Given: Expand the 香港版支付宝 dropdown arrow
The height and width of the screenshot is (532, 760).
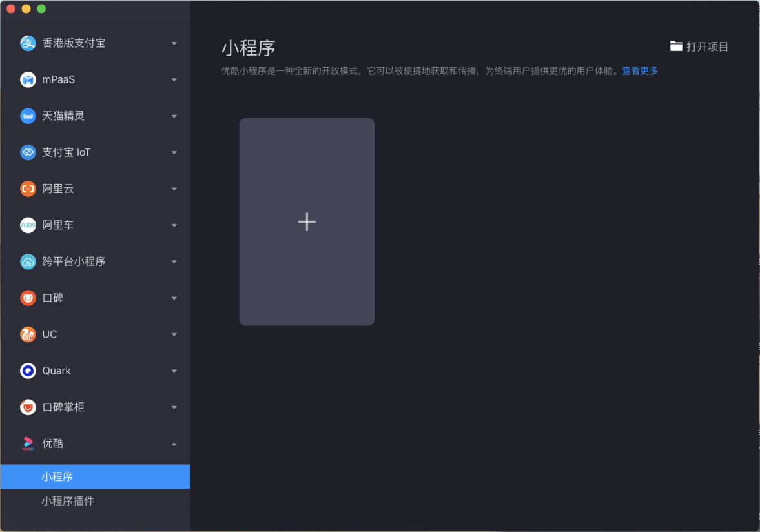Looking at the screenshot, I should coord(174,44).
